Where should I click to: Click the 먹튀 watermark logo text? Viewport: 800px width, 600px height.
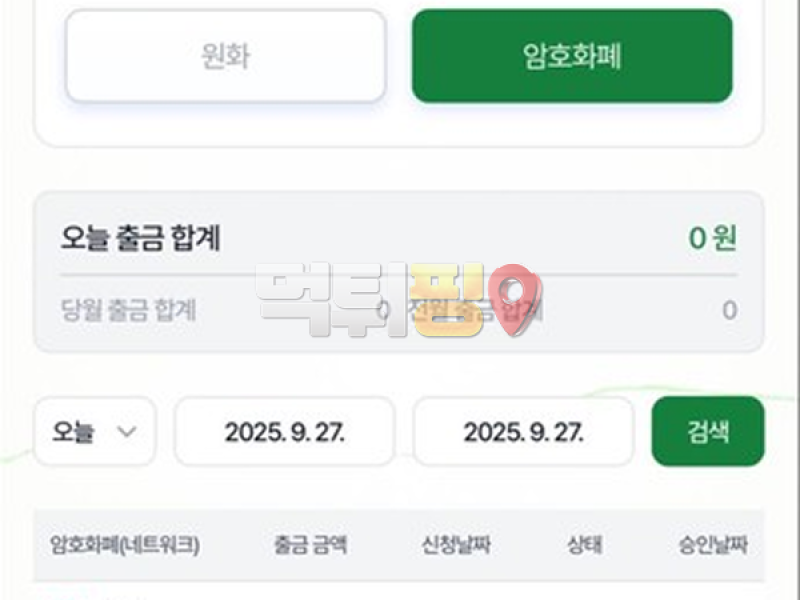(x=330, y=298)
